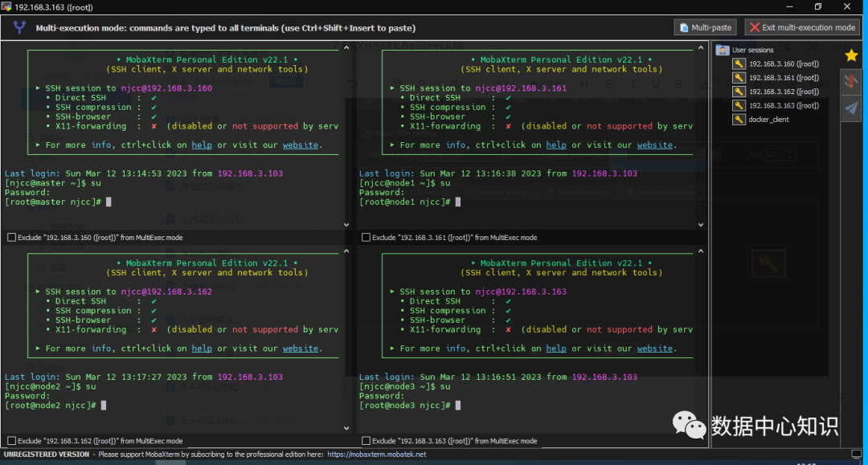Exclude 192.168.3.160 terminal from MultiExec mode
Screen dimensions: 868x465
pyautogui.click(x=11, y=238)
